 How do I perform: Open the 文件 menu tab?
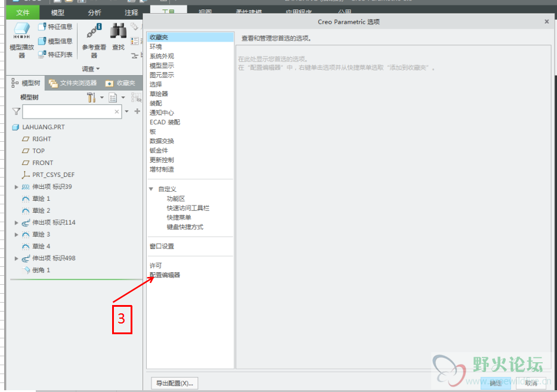tap(23, 13)
